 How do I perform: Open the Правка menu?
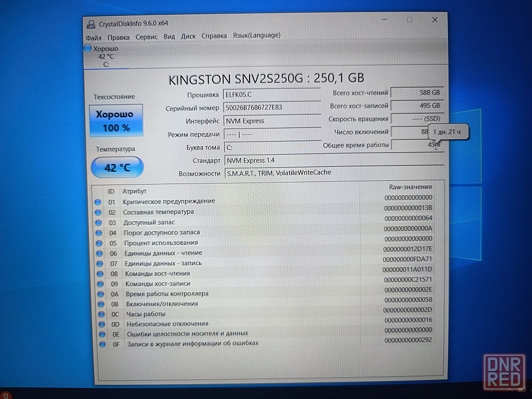pos(119,37)
